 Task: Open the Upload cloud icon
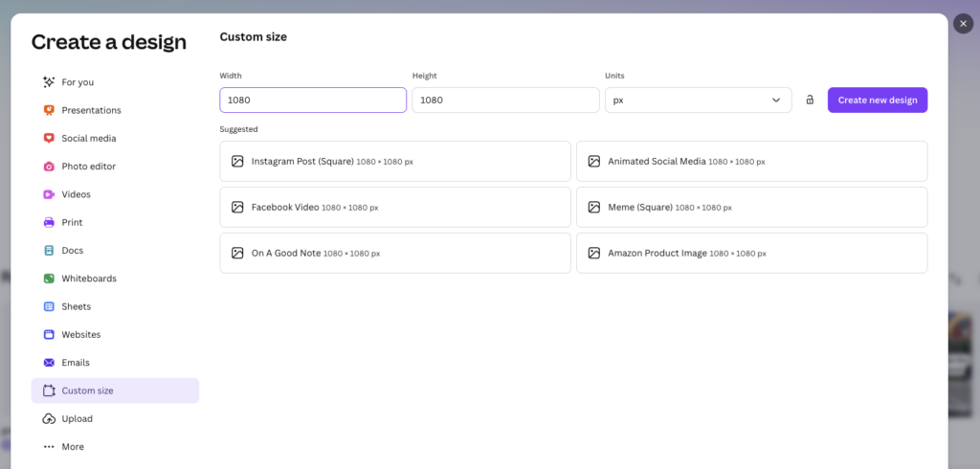(49, 419)
